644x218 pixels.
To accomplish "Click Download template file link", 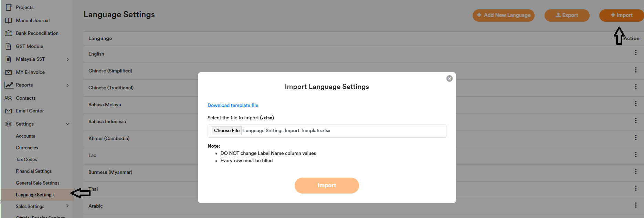I will pos(233,105).
